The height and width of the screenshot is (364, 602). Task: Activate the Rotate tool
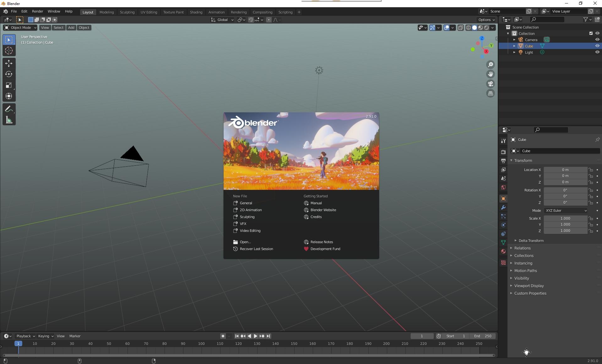click(x=9, y=74)
